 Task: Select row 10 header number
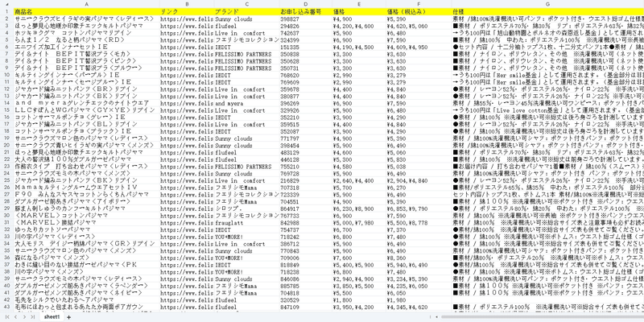[x=6, y=75]
